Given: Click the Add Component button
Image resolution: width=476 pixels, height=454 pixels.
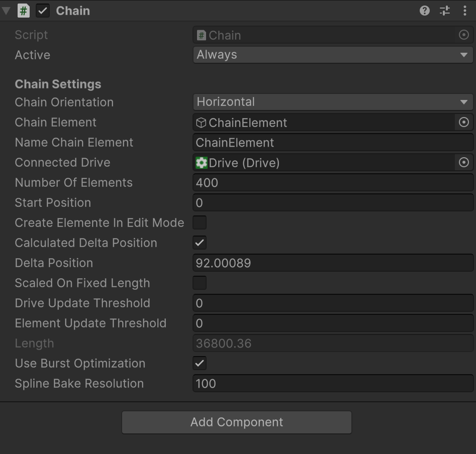Looking at the screenshot, I should point(237,422).
